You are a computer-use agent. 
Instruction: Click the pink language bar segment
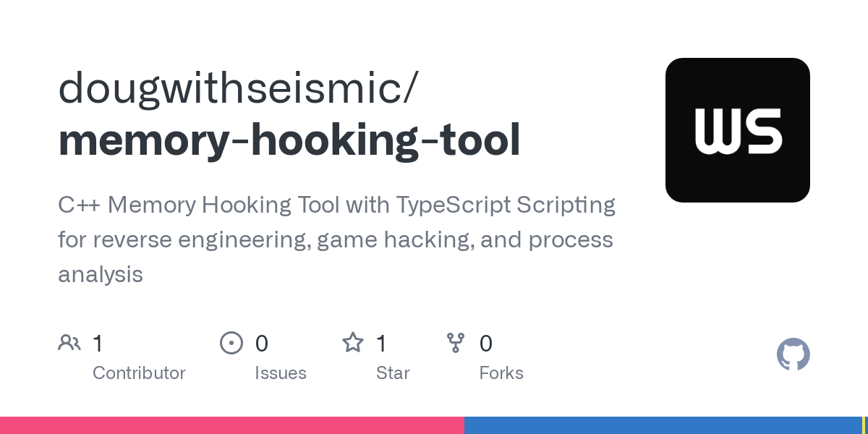[x=231, y=425]
